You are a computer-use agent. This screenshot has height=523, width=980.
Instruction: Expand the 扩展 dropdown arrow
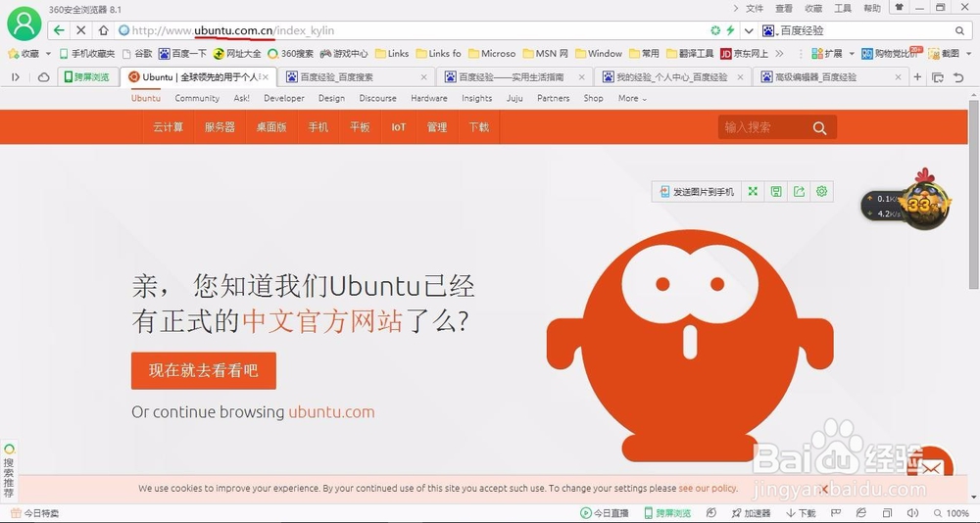point(852,54)
